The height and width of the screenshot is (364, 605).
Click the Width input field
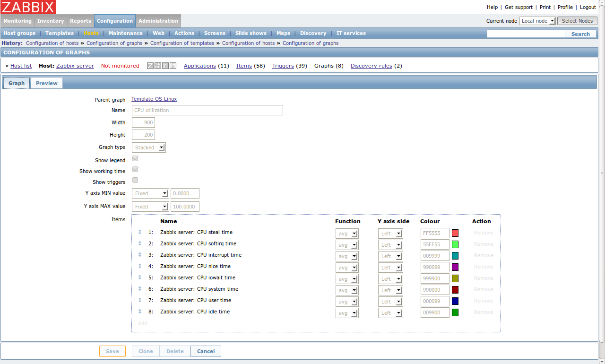click(x=143, y=122)
